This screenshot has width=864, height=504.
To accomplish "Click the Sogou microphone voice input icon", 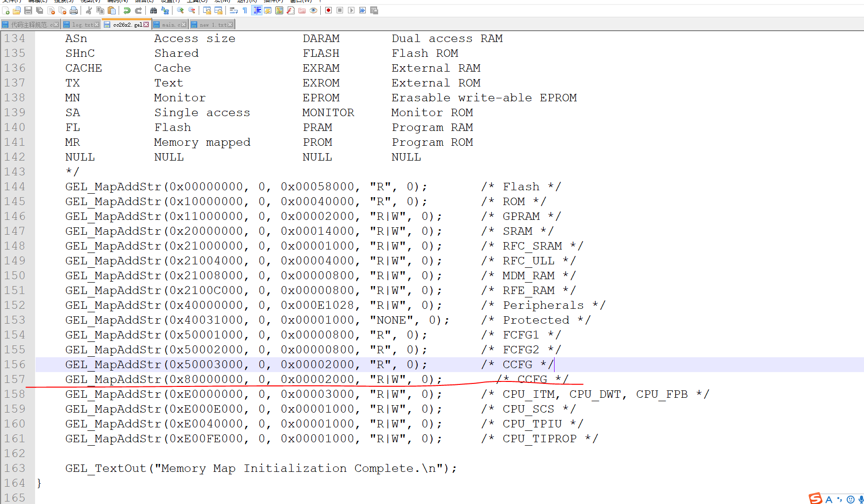I will pos(861,499).
